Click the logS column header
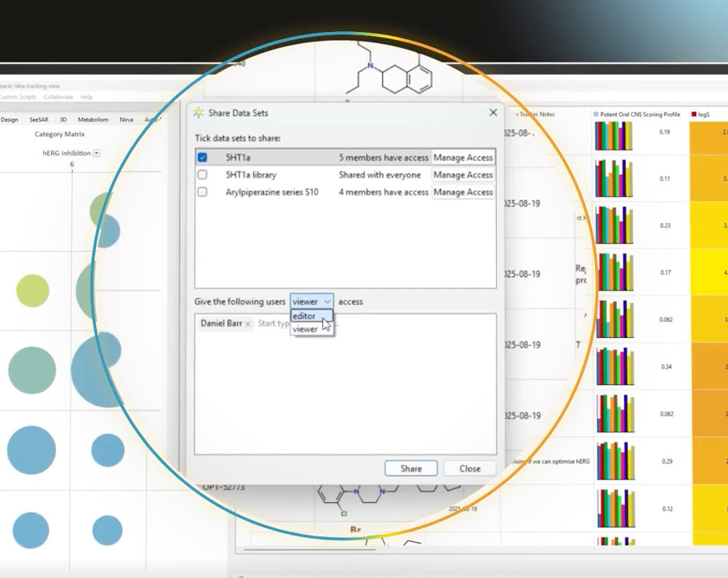This screenshot has height=578, width=728. coord(703,114)
